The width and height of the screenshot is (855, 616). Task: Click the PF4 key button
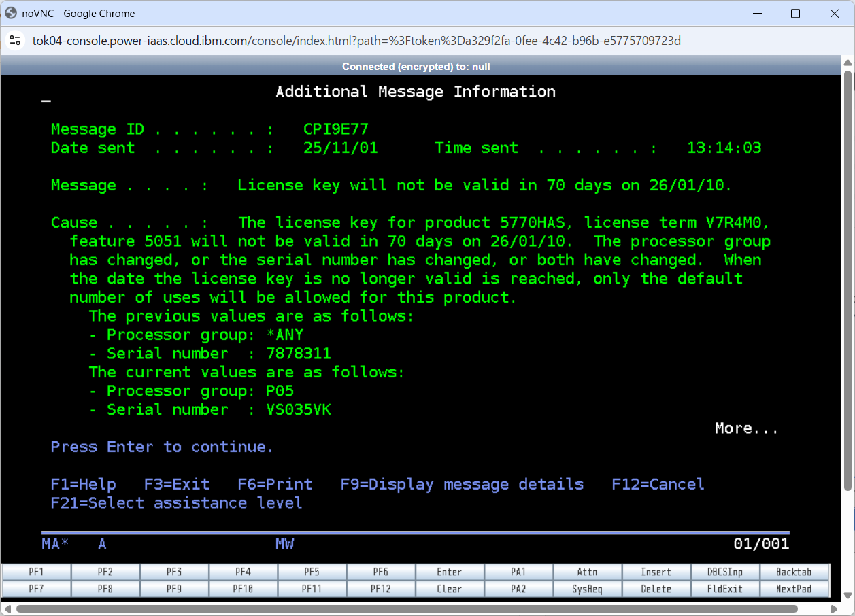(x=243, y=572)
